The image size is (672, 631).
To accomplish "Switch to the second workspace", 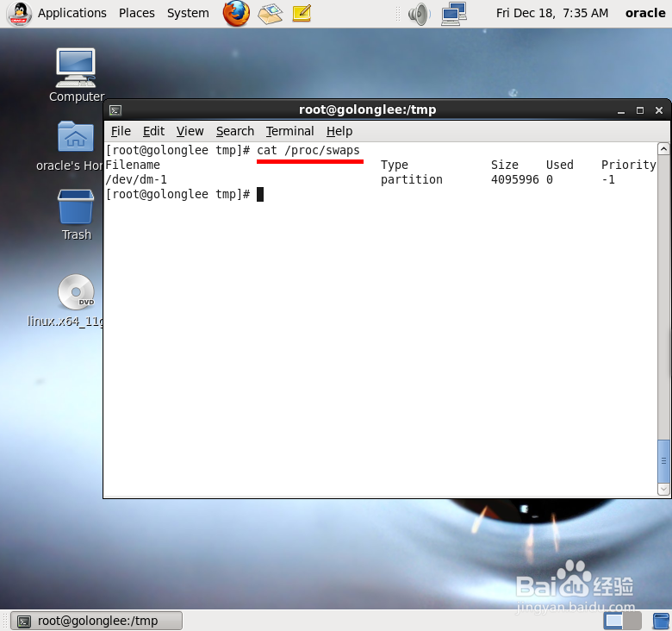I will coord(632,621).
